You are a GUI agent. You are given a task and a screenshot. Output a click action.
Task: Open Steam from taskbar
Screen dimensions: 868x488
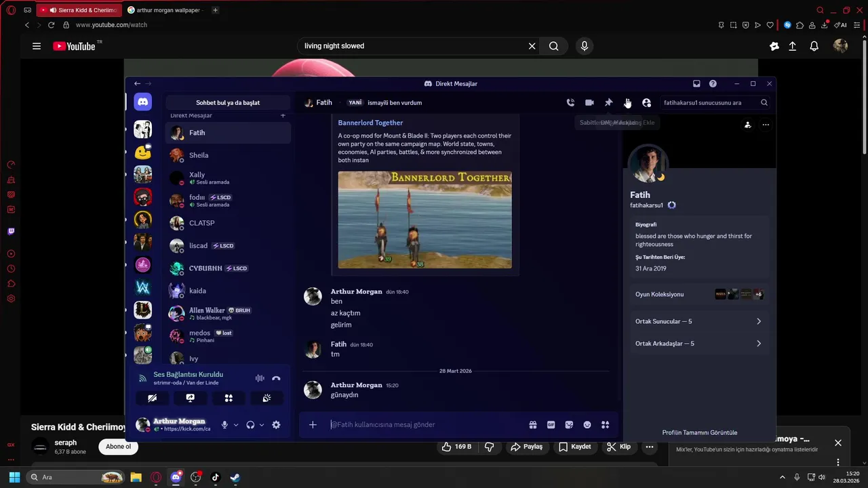(235, 477)
